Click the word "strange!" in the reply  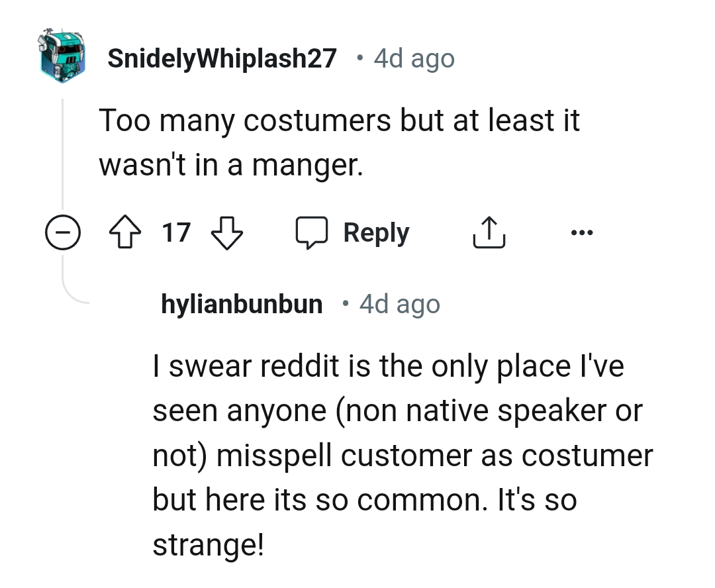[x=209, y=544]
